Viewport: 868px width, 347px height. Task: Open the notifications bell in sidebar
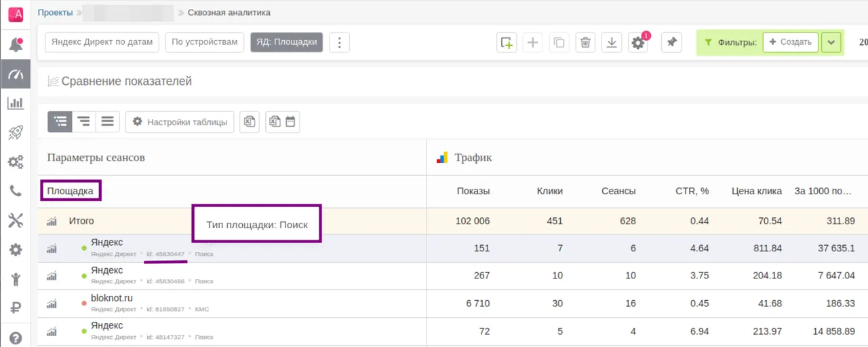16,45
